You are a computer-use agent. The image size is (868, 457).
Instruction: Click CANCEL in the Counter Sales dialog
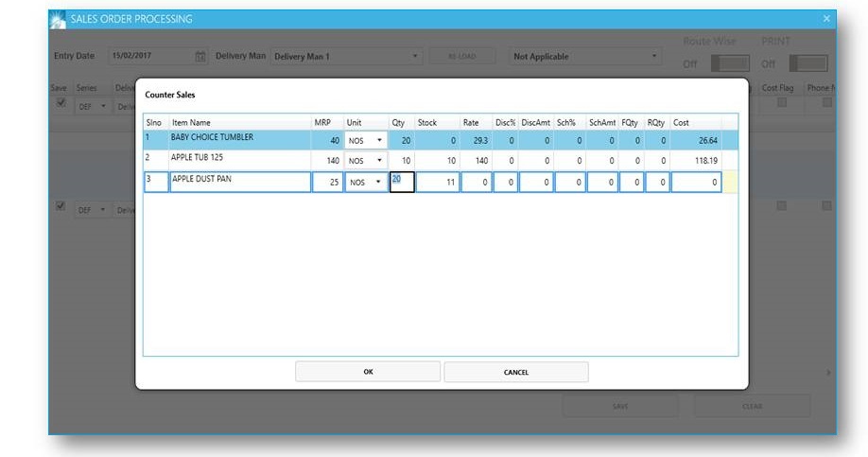tap(516, 372)
